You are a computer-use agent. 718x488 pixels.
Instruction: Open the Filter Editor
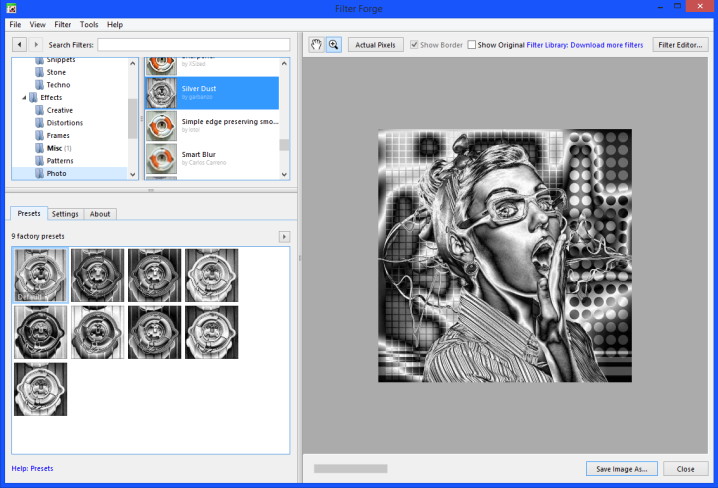click(x=680, y=45)
